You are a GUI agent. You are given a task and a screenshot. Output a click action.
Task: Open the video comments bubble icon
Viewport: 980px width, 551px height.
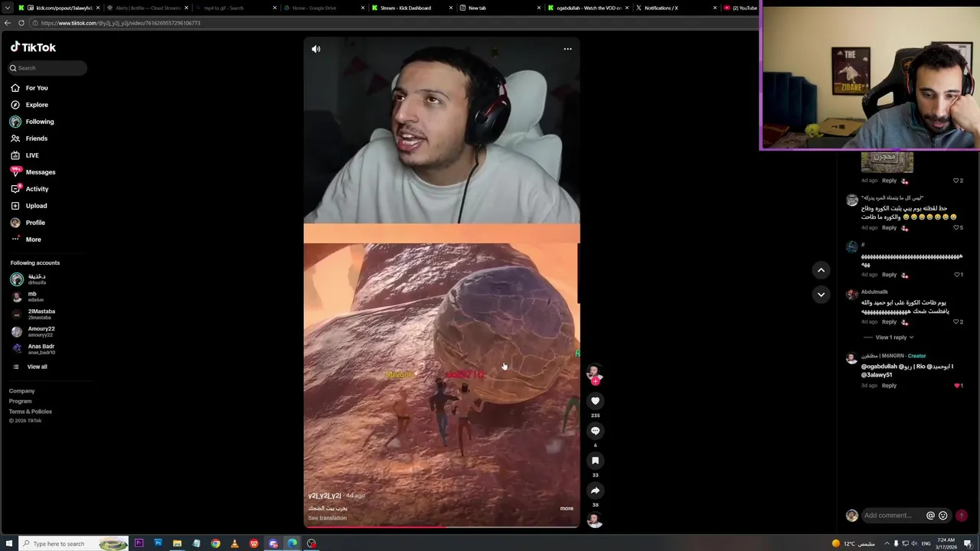pyautogui.click(x=595, y=431)
